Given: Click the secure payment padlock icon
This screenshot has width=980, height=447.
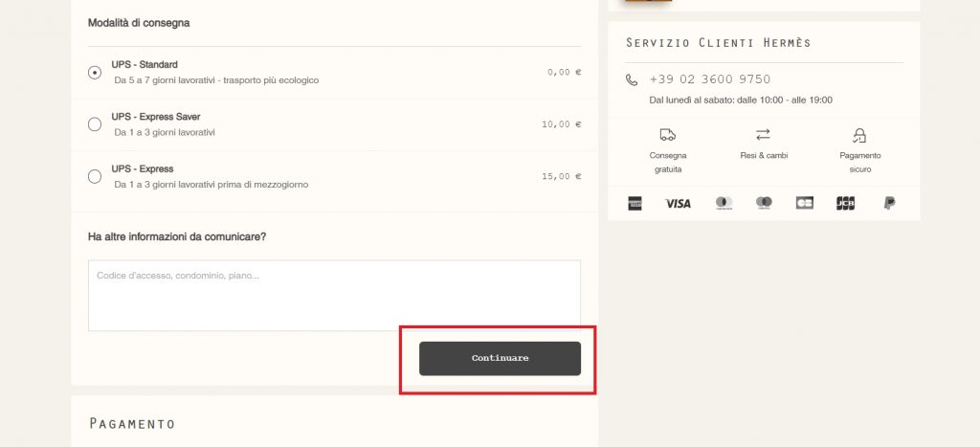Looking at the screenshot, I should 859,135.
